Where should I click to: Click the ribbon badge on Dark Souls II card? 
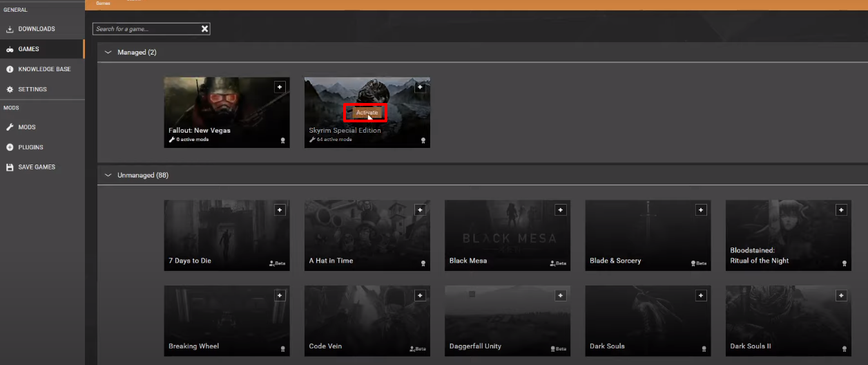click(x=845, y=349)
